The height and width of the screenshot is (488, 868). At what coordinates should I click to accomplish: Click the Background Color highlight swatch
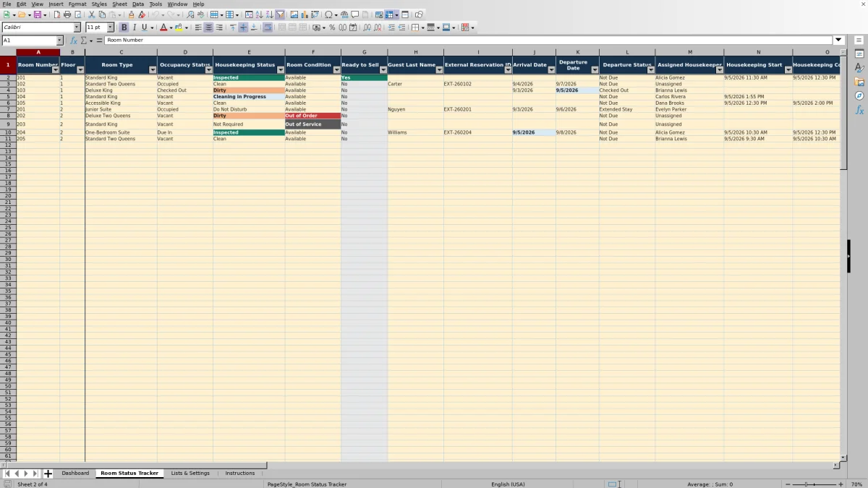[180, 27]
